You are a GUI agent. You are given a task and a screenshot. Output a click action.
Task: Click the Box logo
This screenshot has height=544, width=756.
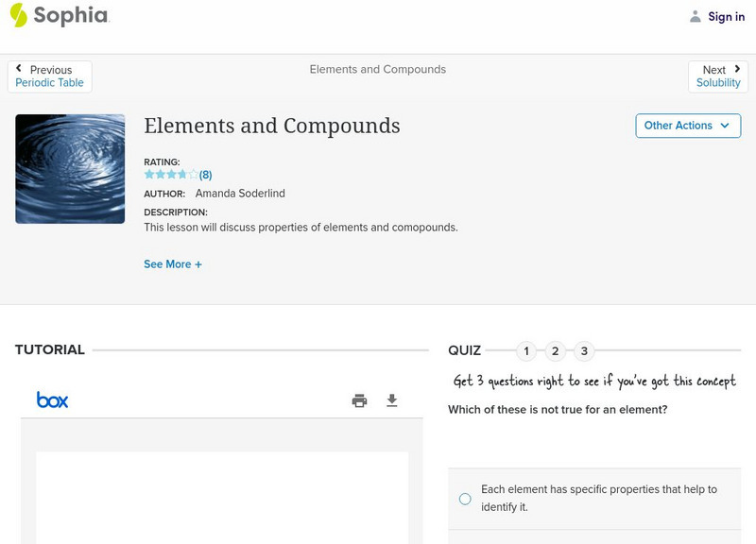pos(52,400)
